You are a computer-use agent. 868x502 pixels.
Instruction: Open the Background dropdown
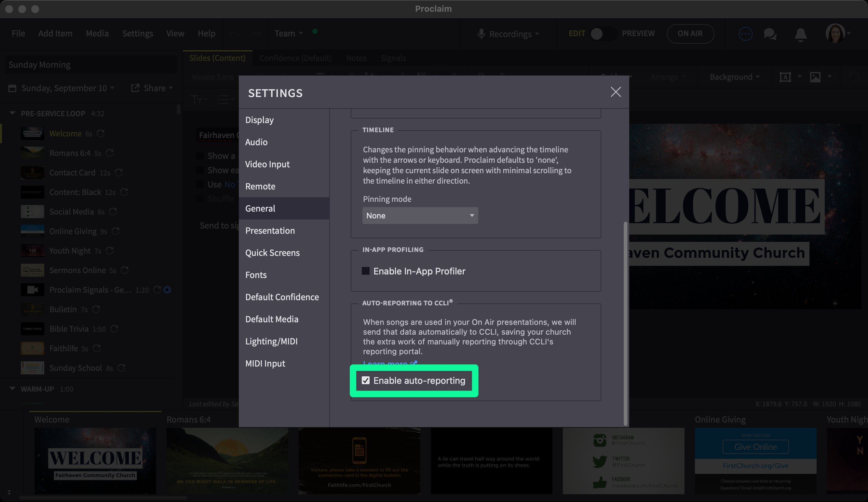(734, 77)
